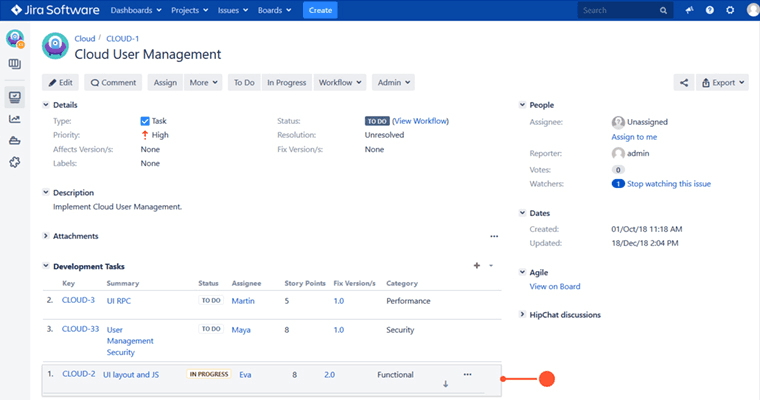Click the Edit button

(x=61, y=82)
